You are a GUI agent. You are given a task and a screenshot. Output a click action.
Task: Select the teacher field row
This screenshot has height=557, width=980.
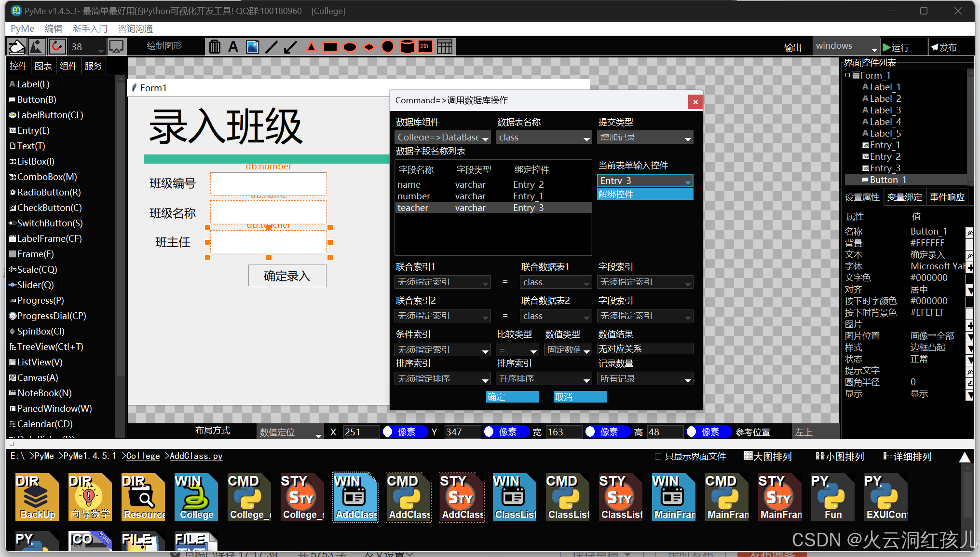(x=493, y=208)
